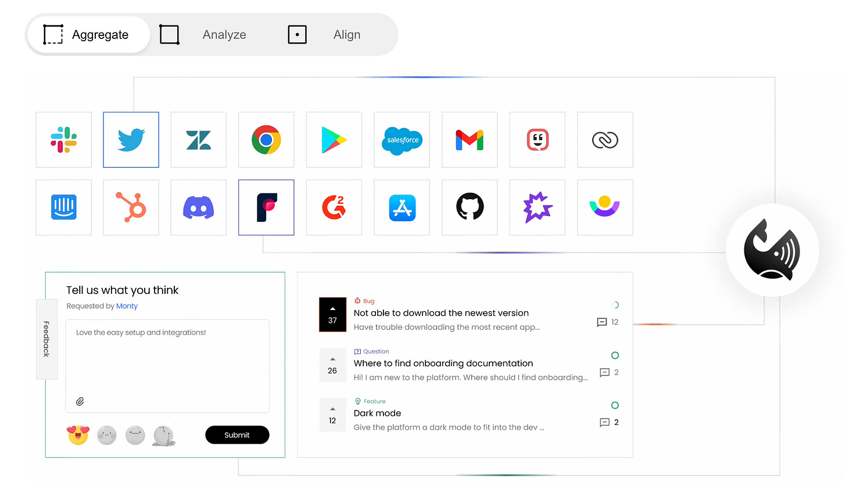This screenshot has height=504, width=846.
Task: Select the chain-link integration tile
Action: (605, 140)
